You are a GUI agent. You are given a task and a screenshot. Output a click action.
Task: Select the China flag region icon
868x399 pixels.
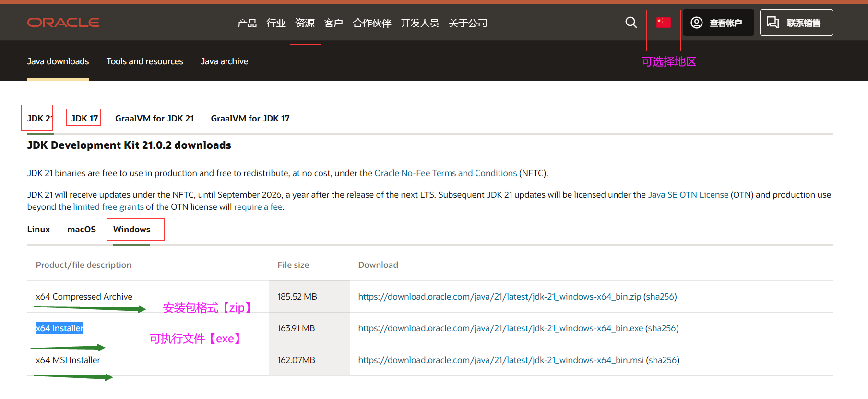pyautogui.click(x=663, y=23)
